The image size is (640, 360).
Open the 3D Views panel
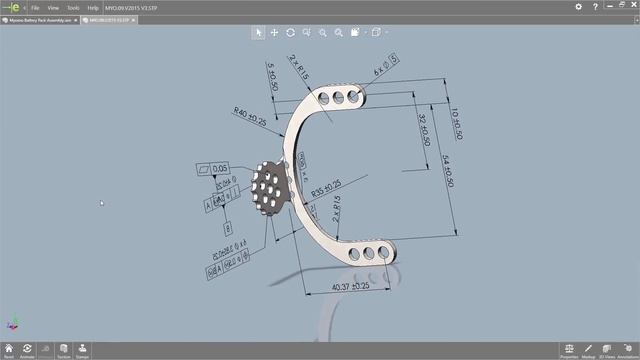coord(607,351)
